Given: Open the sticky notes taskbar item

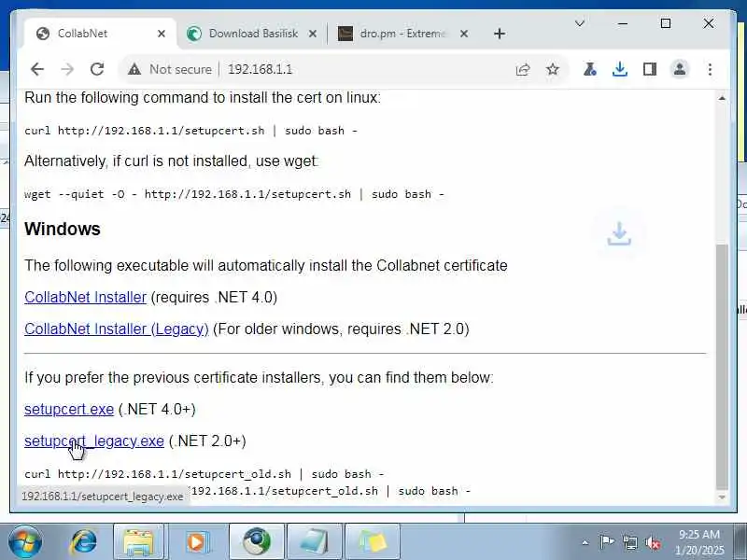Looking at the screenshot, I should point(372,542).
